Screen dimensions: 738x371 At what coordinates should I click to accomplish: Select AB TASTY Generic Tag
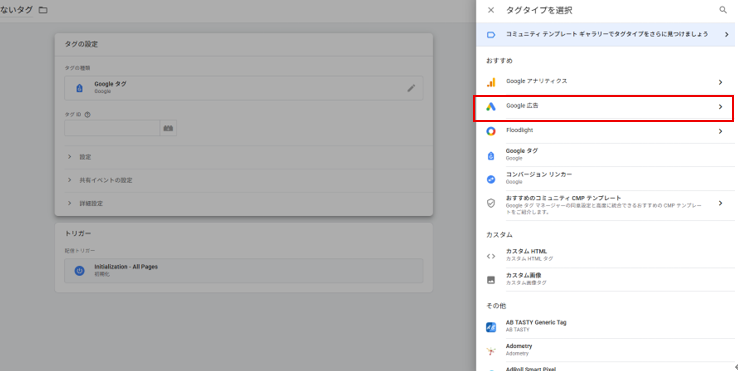click(605, 326)
